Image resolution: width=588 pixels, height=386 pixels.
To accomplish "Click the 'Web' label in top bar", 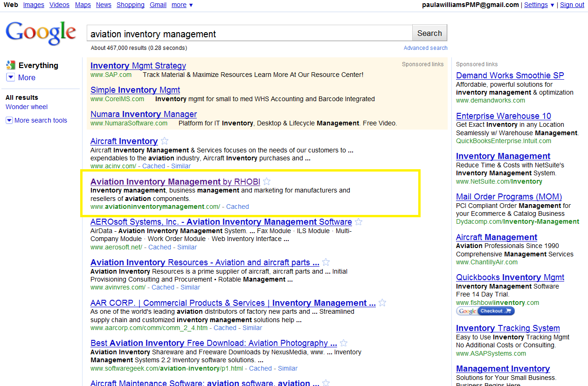I will [x=11, y=5].
